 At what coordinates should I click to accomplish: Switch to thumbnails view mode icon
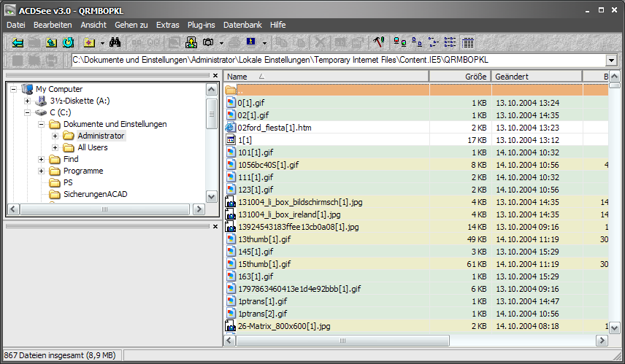(x=400, y=42)
